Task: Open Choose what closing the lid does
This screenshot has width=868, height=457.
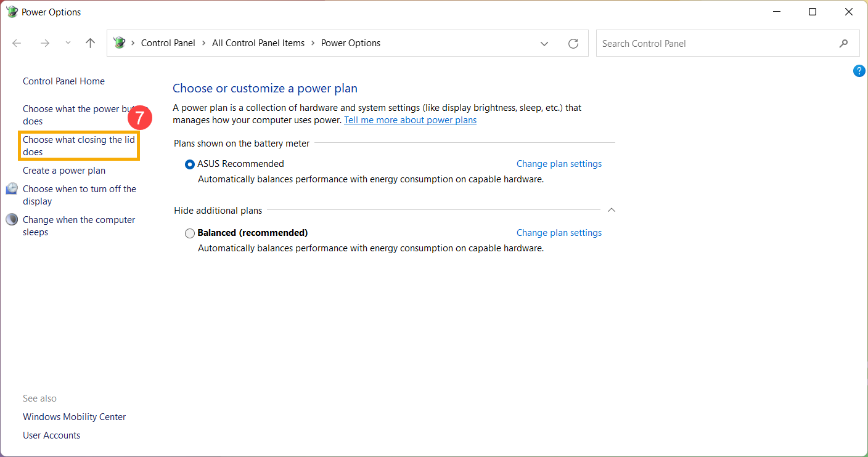Action: [79, 146]
